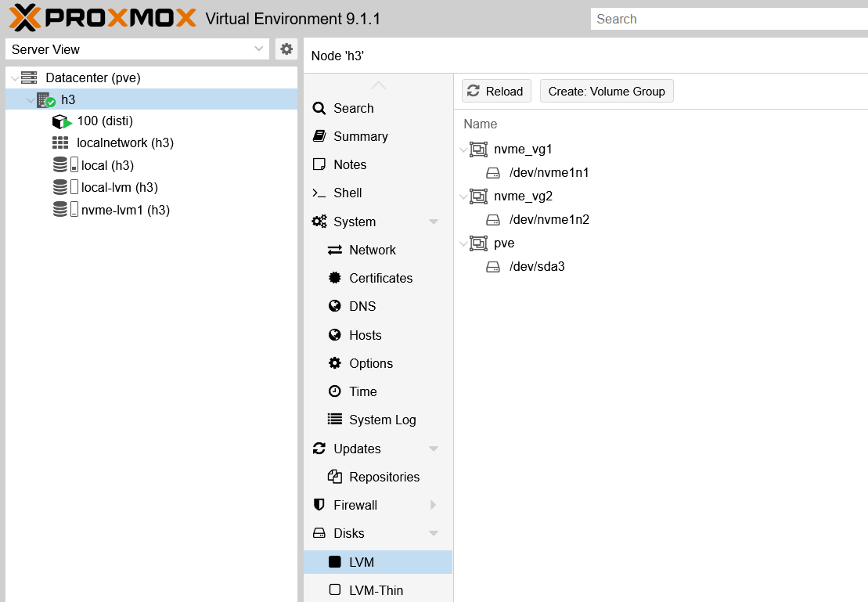Click the Network arrows icon
868x602 pixels.
tap(335, 251)
